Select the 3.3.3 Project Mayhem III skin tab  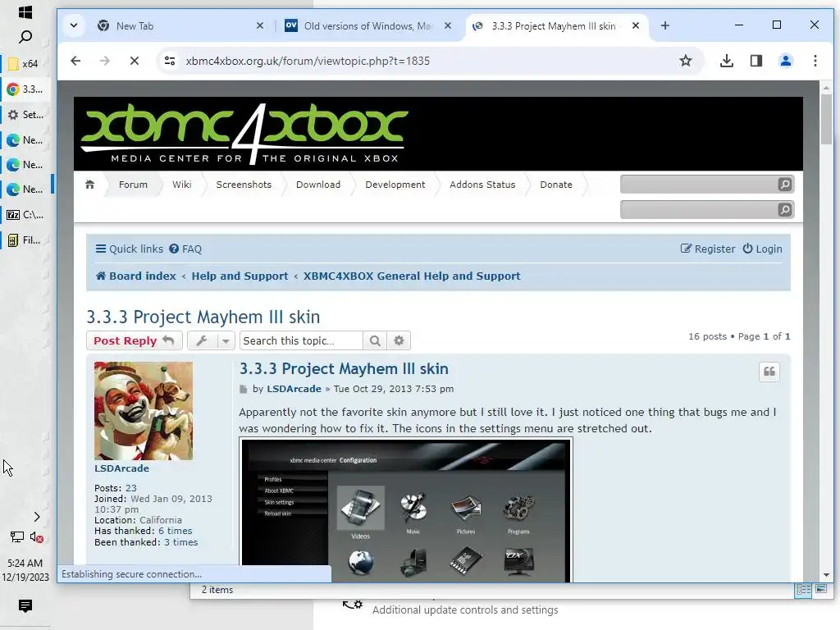557,25
